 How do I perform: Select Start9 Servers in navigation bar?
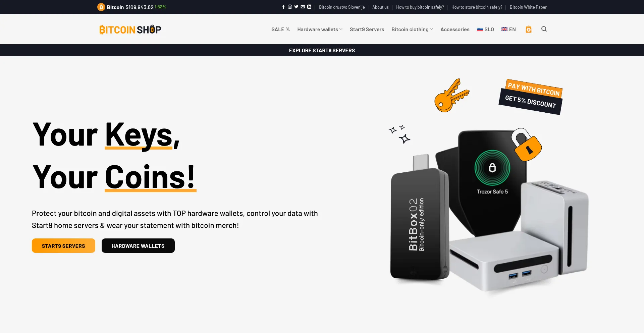[x=367, y=30]
